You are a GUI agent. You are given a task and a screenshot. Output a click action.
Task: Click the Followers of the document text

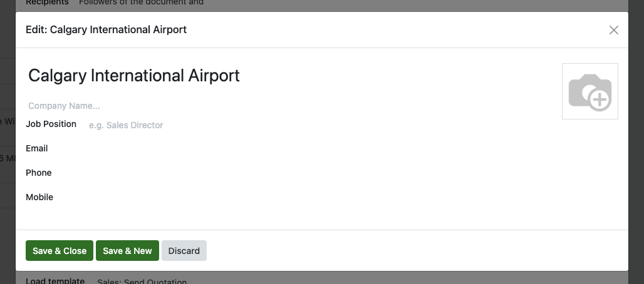(x=141, y=3)
